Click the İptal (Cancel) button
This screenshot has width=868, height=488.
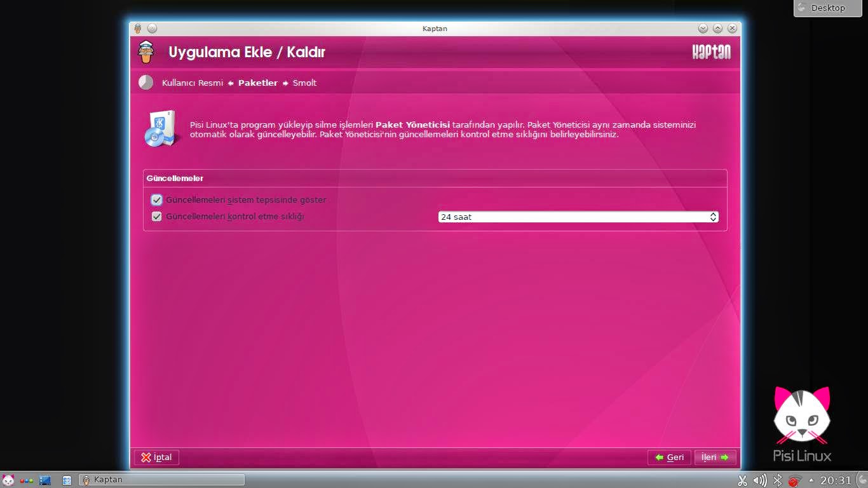click(157, 457)
